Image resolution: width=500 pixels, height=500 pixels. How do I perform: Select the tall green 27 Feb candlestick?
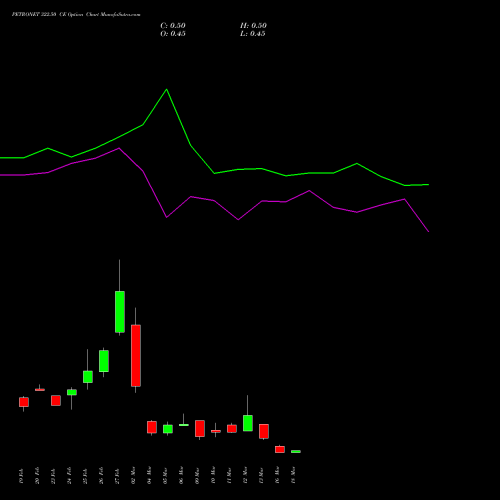(120, 312)
